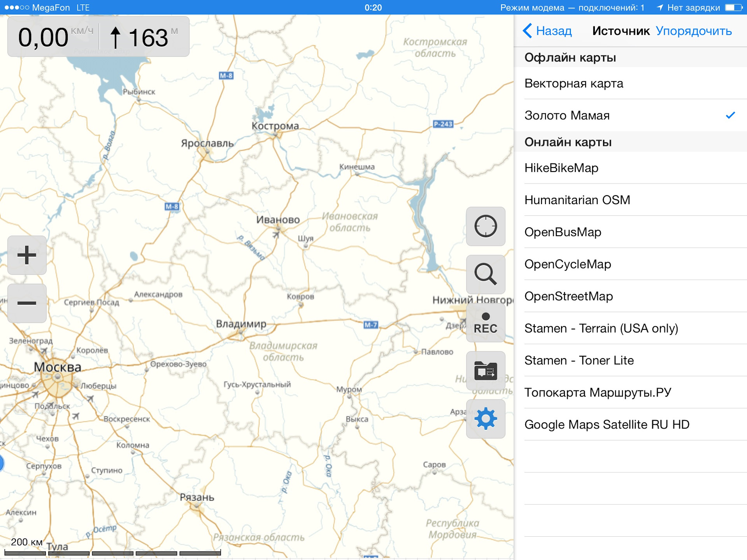Tap the Павлово town label
The image size is (747, 560).
437,352
